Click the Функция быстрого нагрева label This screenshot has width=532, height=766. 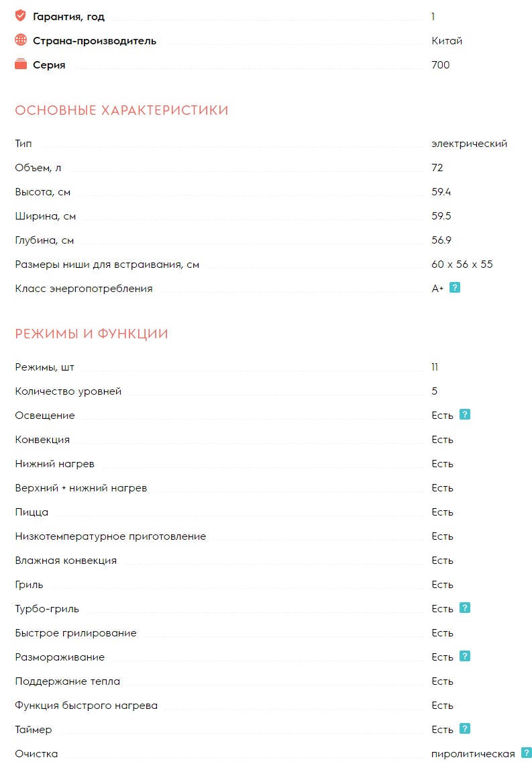coord(87,706)
